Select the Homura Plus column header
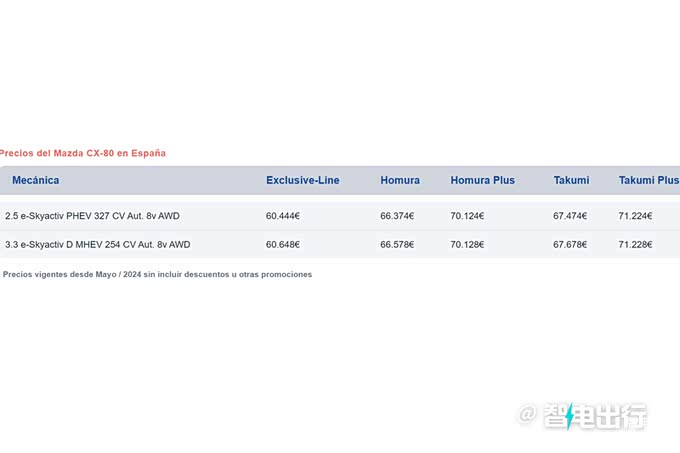The image size is (680, 453). click(x=482, y=180)
